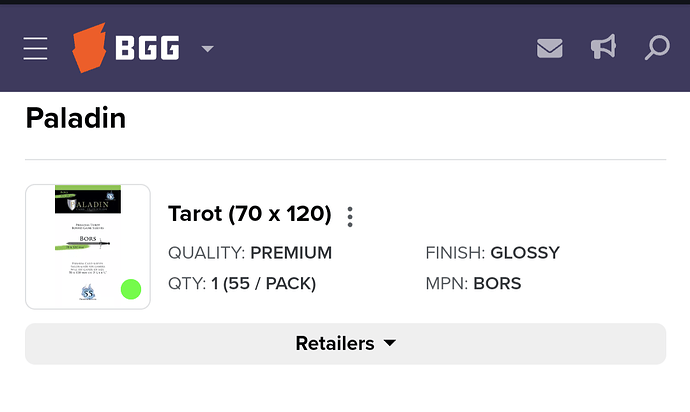The width and height of the screenshot is (690, 412).
Task: Expand the dropdown arrow beside BGG logo
Action: pyautogui.click(x=208, y=49)
